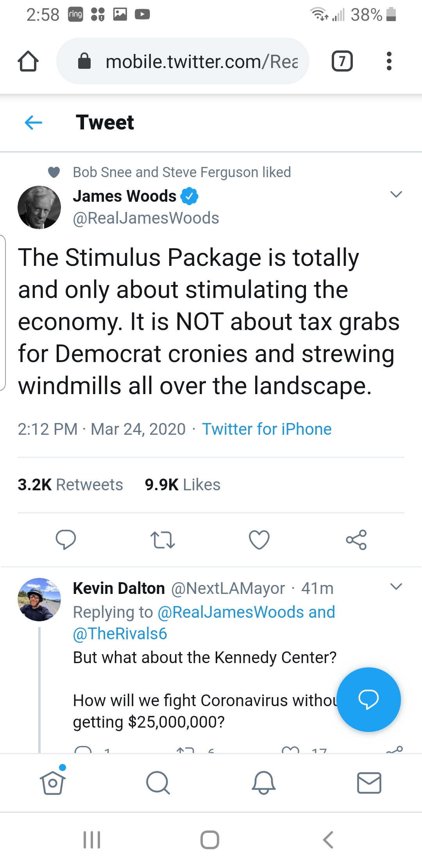Open James Woods' profile picture
The height and width of the screenshot is (868, 422).
point(39,207)
